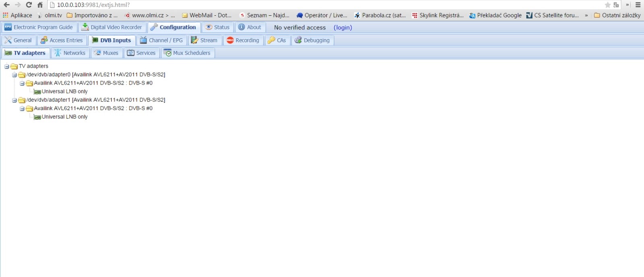
Task: Open the CAs tab
Action: pos(277,40)
